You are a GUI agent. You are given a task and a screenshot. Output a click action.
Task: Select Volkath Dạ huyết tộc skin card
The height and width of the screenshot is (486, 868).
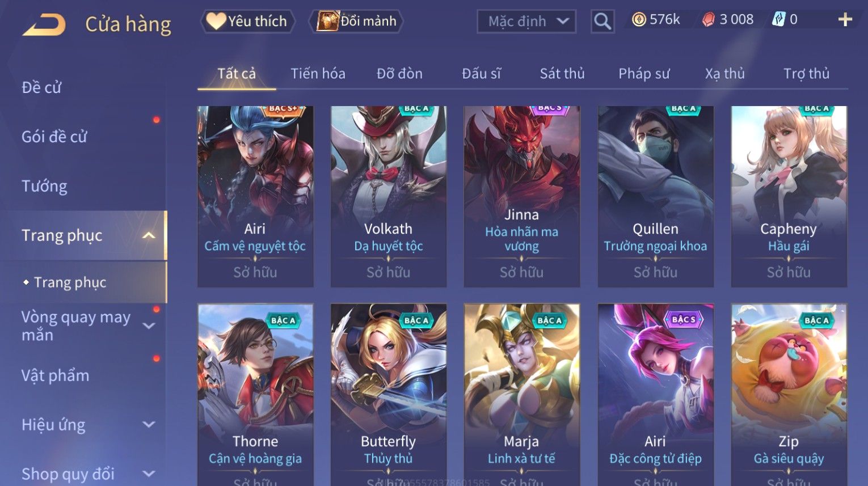(x=389, y=196)
